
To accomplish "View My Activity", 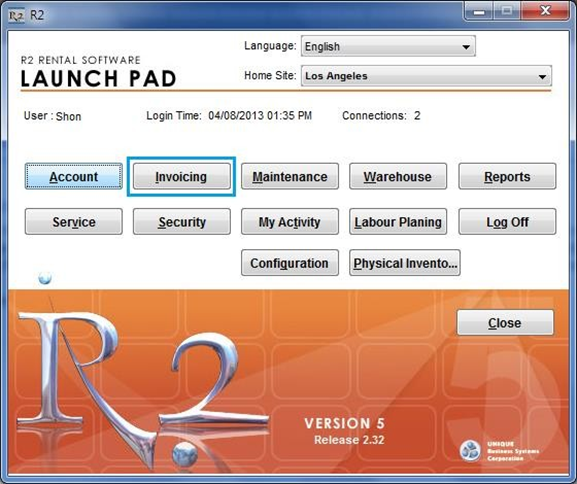I will click(290, 222).
